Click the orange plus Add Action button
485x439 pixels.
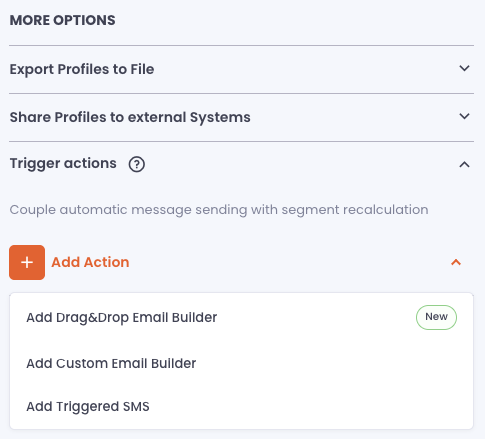27,262
